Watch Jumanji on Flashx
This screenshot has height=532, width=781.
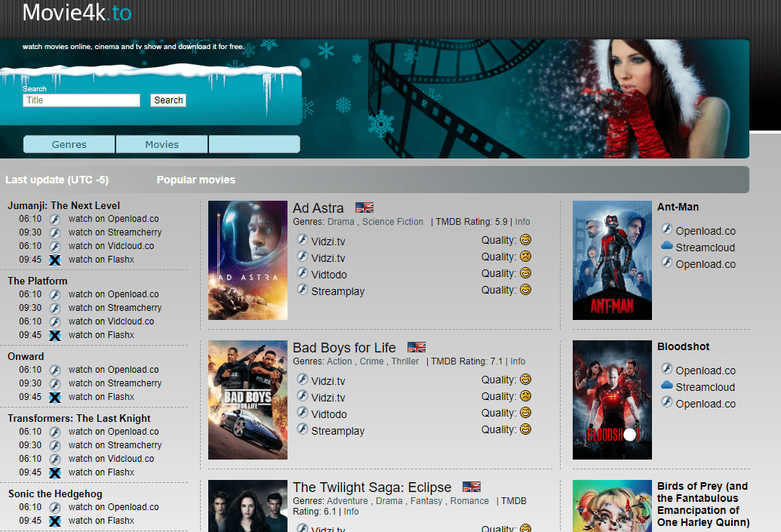point(102,260)
